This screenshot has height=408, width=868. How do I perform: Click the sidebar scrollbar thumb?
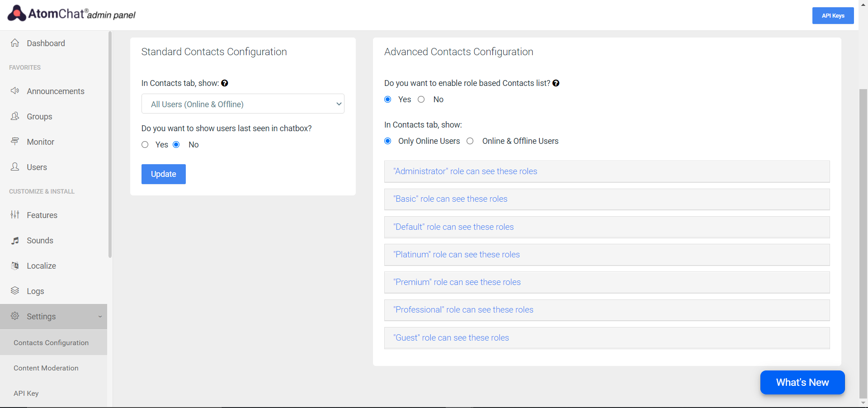[110, 145]
